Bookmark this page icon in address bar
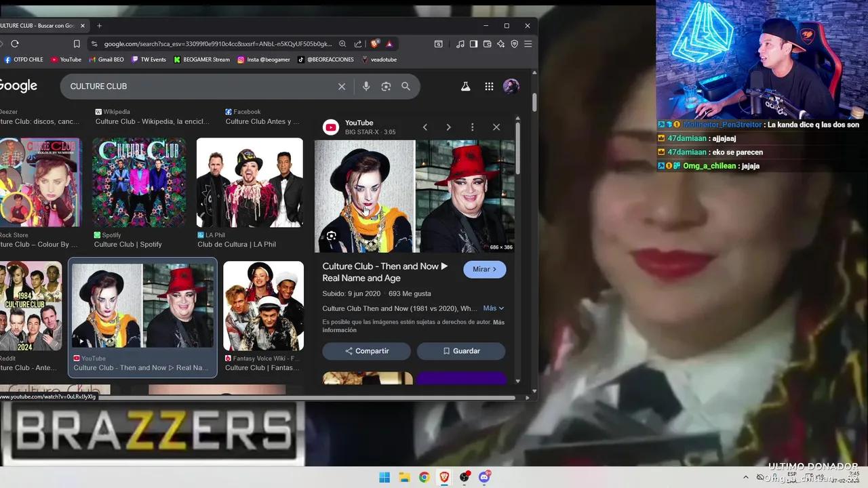This screenshot has width=868, height=488. click(x=77, y=44)
